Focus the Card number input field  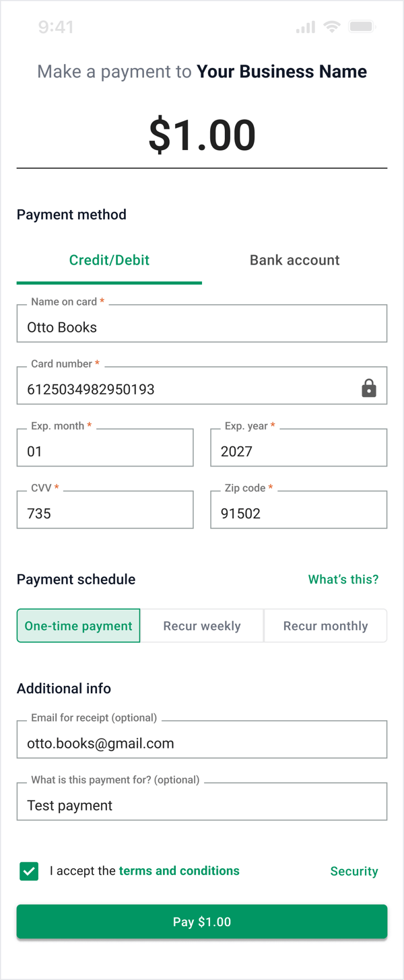tap(189, 389)
